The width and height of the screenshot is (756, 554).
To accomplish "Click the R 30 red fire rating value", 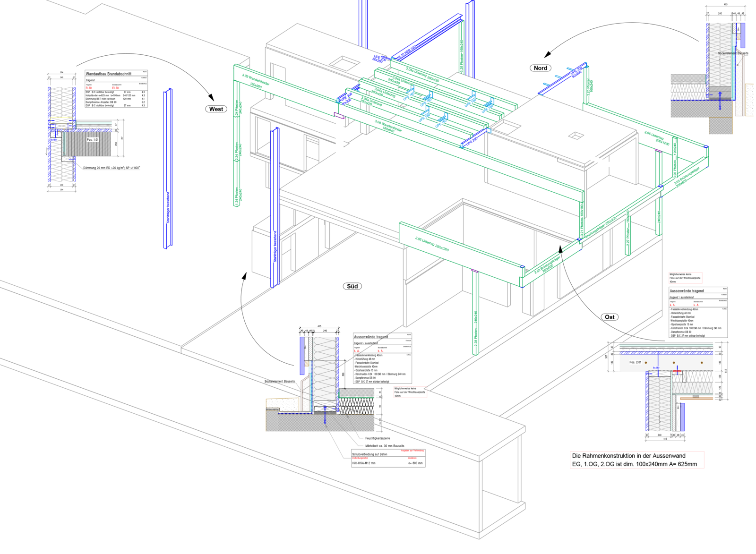I will 89,88.
